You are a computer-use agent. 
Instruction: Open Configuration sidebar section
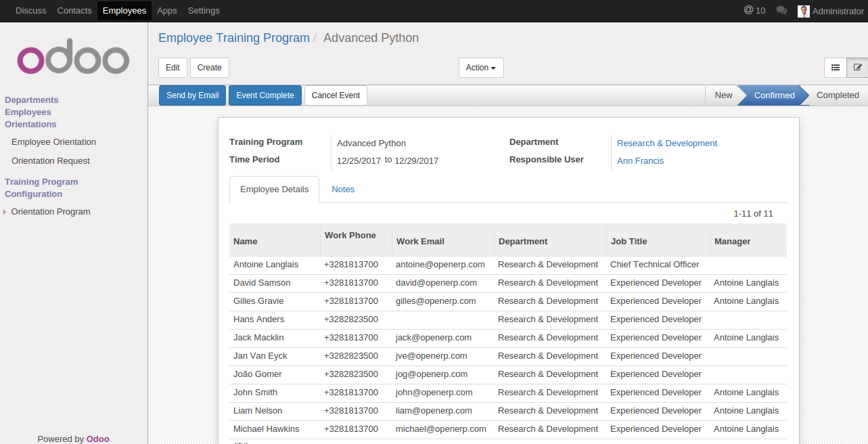tap(34, 194)
